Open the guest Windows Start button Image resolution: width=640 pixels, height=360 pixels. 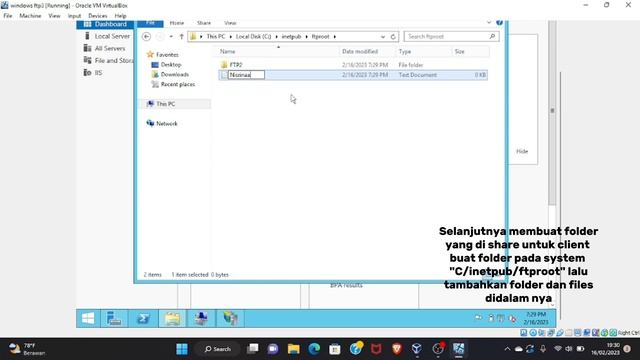(88, 318)
